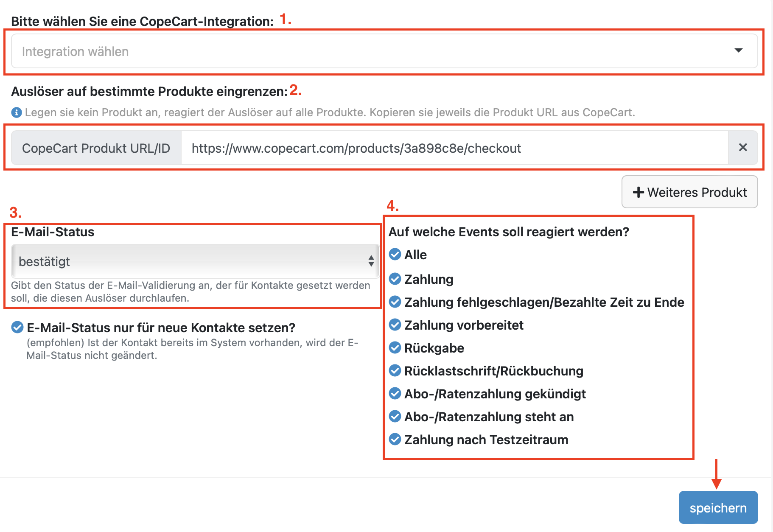773x532 pixels.
Task: Uncheck E-Mail-Status nur für neue Kontakte
Action: (x=17, y=328)
